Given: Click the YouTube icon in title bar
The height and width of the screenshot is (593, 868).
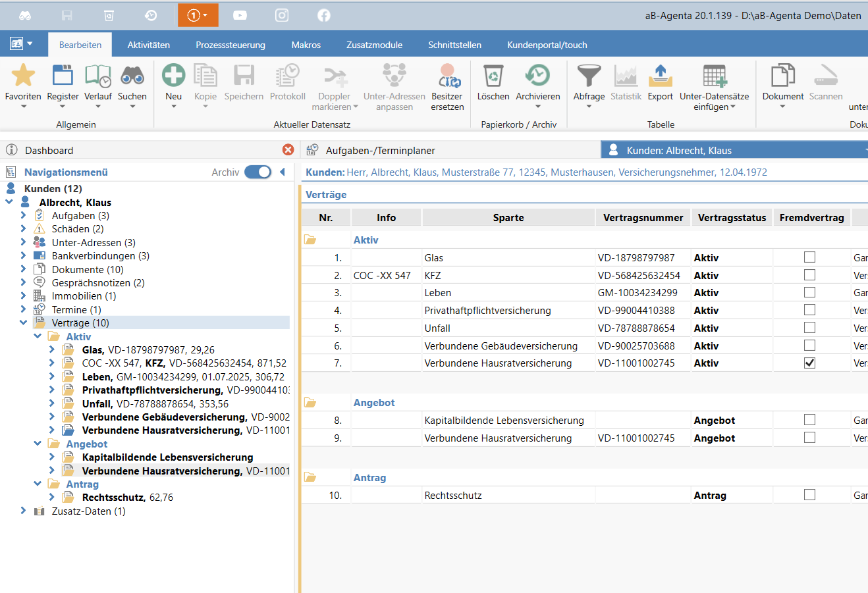Looking at the screenshot, I should coord(240,15).
